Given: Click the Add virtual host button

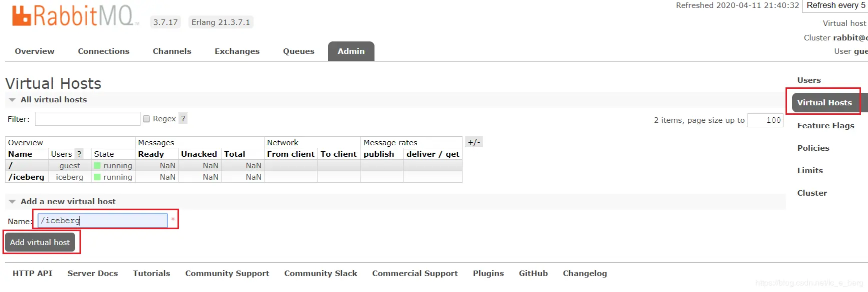Looking at the screenshot, I should pyautogui.click(x=40, y=242).
